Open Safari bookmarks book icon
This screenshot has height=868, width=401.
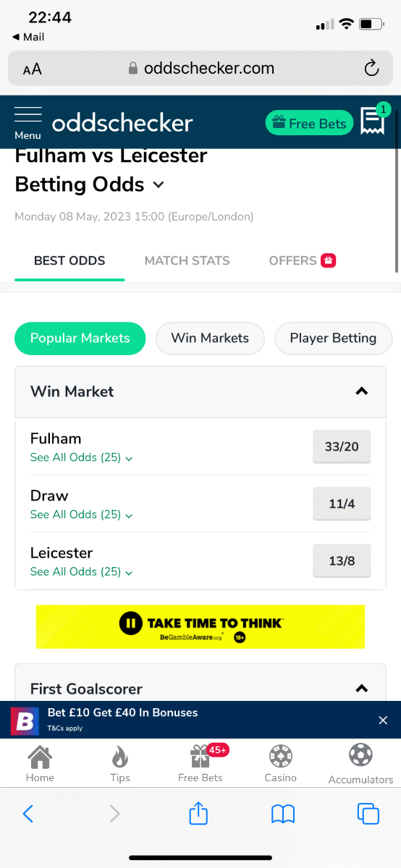click(x=283, y=814)
